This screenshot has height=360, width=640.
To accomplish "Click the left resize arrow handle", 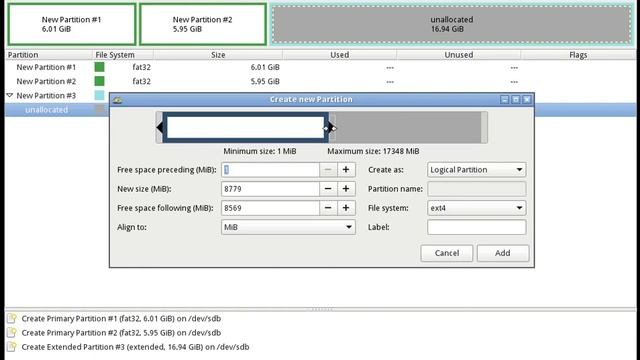I will pos(160,128).
